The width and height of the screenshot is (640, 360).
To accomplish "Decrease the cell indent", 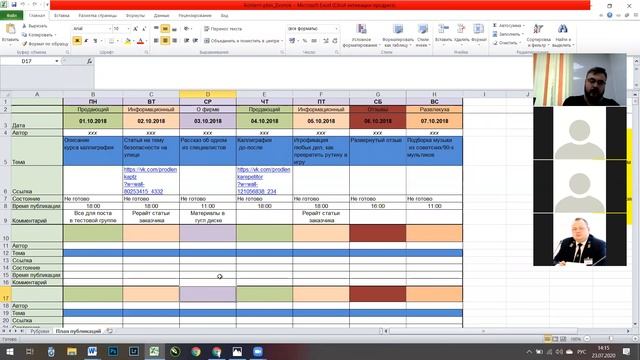I will [x=187, y=40].
